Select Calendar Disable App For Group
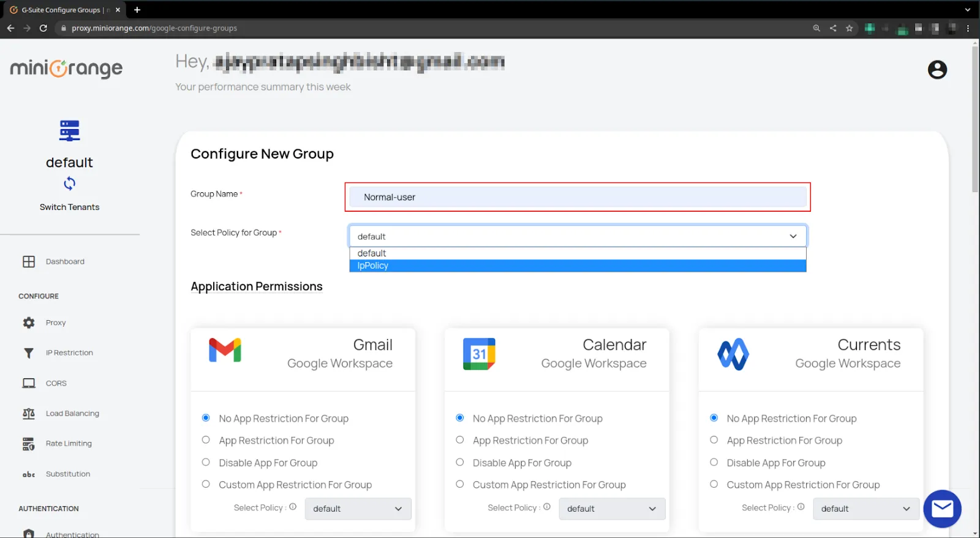This screenshot has height=538, width=980. coord(460,462)
